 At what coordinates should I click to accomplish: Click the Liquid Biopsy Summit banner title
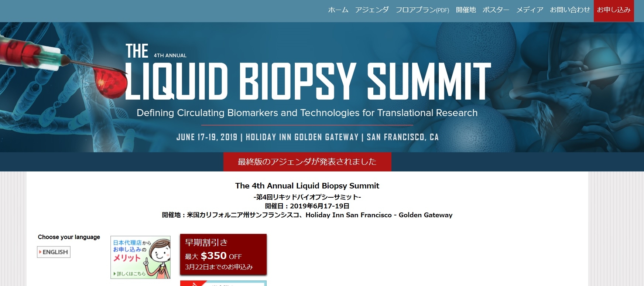[308, 81]
